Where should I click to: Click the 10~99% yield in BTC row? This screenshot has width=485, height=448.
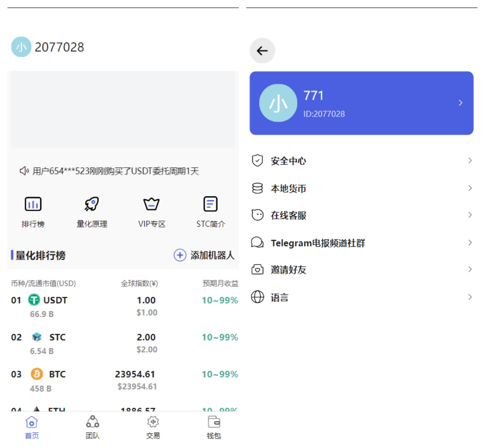(220, 374)
